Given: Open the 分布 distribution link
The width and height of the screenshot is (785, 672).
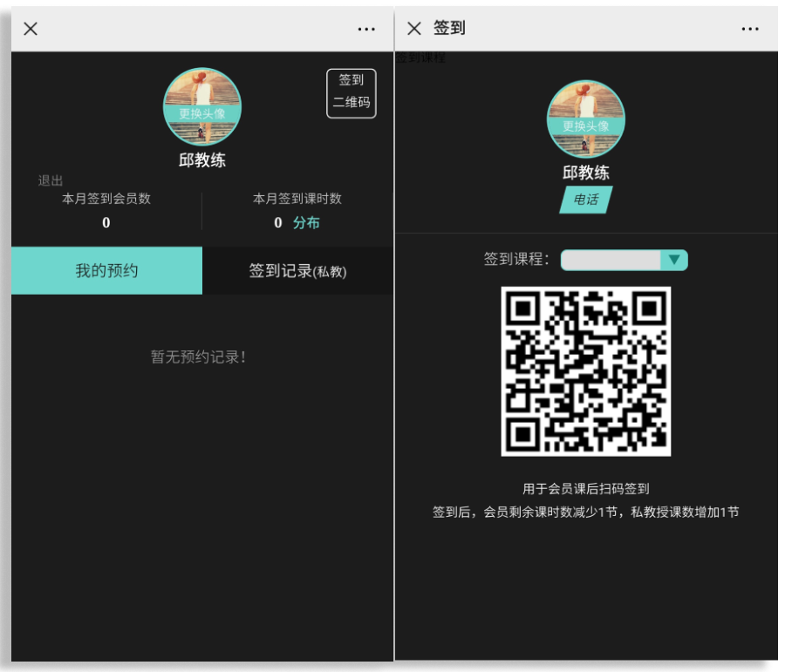Looking at the screenshot, I should tap(306, 222).
